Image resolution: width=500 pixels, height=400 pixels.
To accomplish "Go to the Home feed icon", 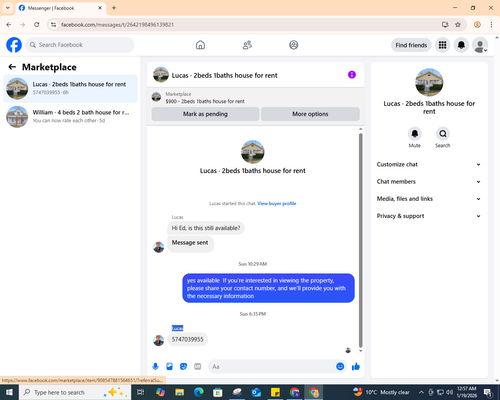I will click(200, 45).
